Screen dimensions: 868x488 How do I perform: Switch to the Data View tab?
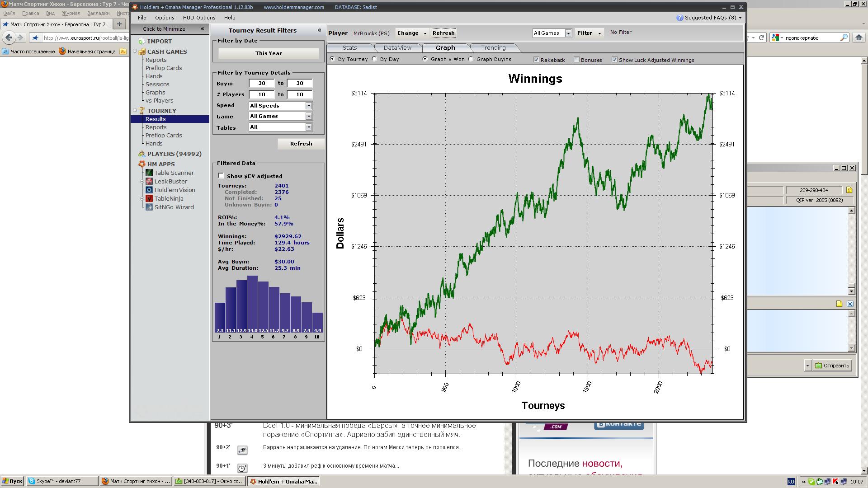[x=397, y=48]
